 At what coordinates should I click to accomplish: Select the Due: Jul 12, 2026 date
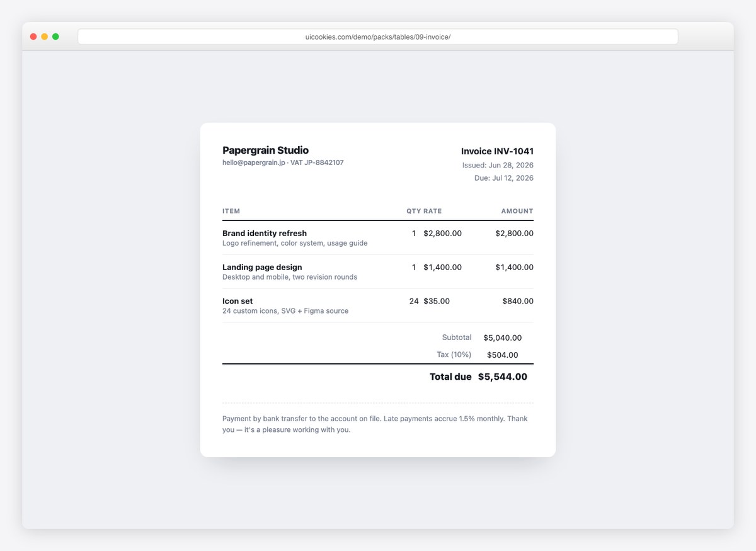pos(504,178)
